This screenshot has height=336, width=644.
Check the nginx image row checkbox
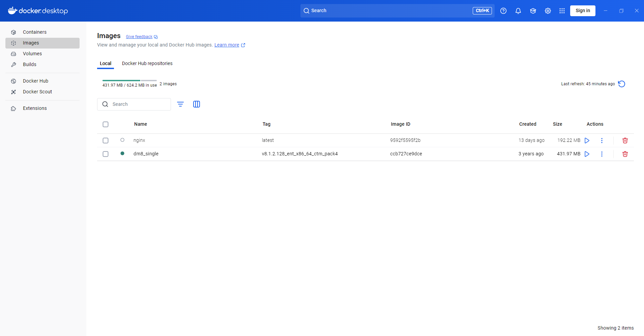click(106, 140)
